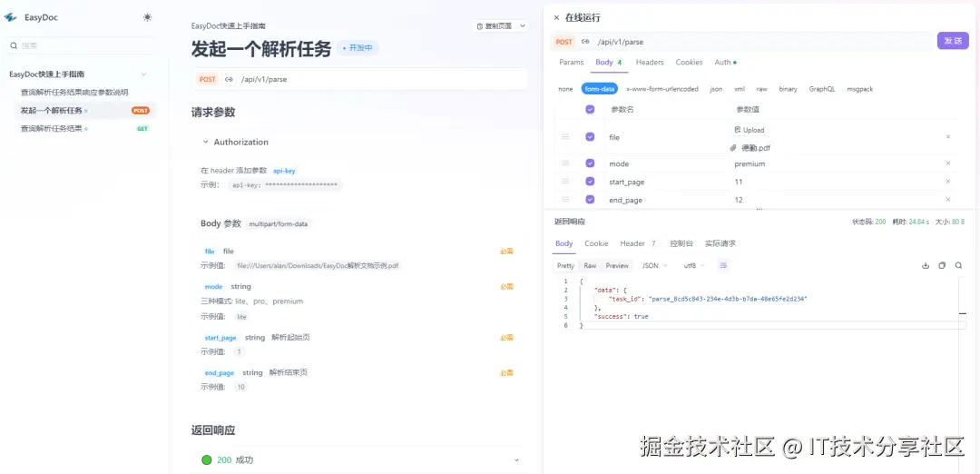980x474 pixels.
Task: Click the POST badge in the sidebar
Action: [141, 111]
